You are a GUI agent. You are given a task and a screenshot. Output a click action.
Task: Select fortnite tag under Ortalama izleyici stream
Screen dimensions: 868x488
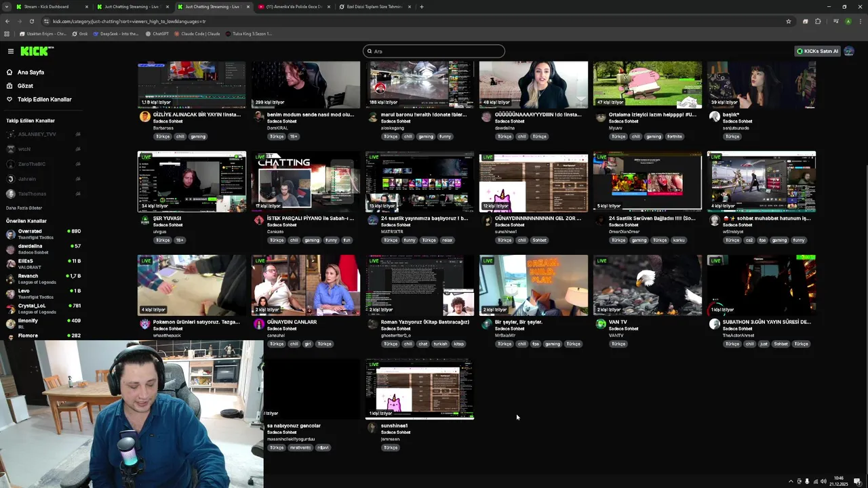pyautogui.click(x=674, y=136)
